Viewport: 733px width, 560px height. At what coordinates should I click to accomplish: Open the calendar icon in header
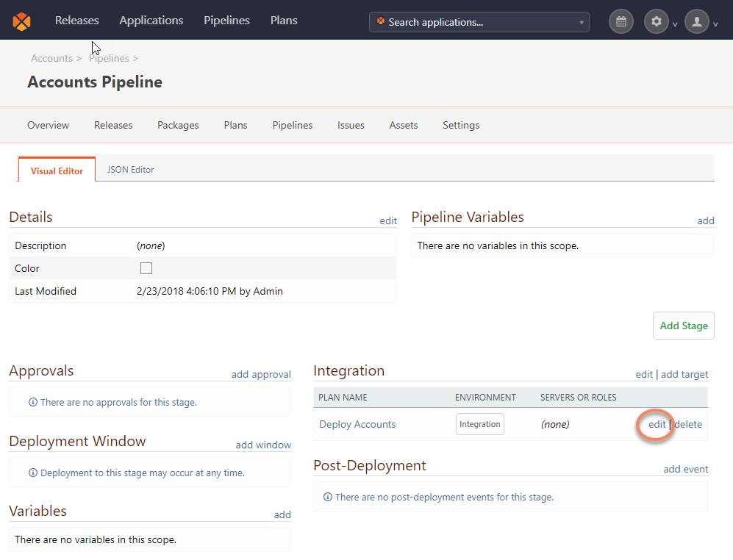tap(621, 21)
